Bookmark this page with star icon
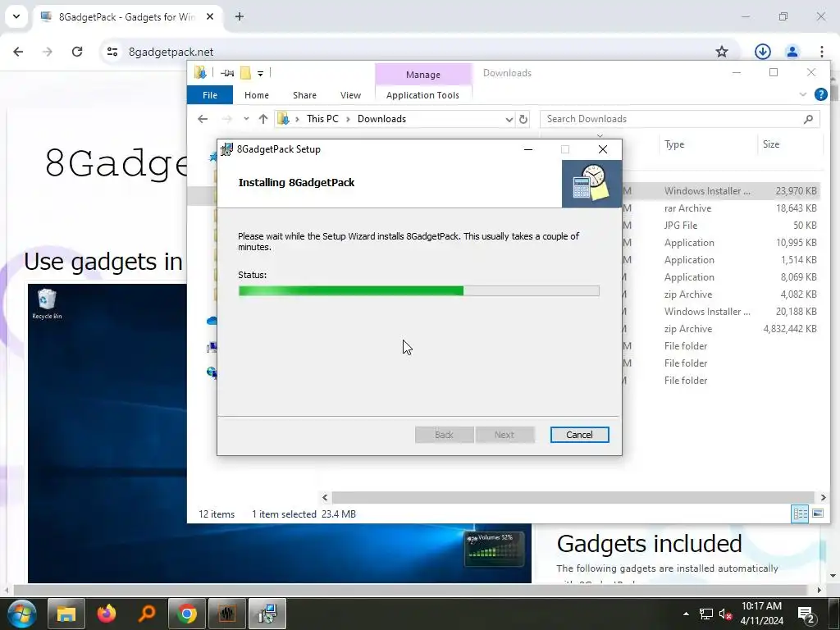Viewport: 840px width, 630px height. click(x=722, y=52)
